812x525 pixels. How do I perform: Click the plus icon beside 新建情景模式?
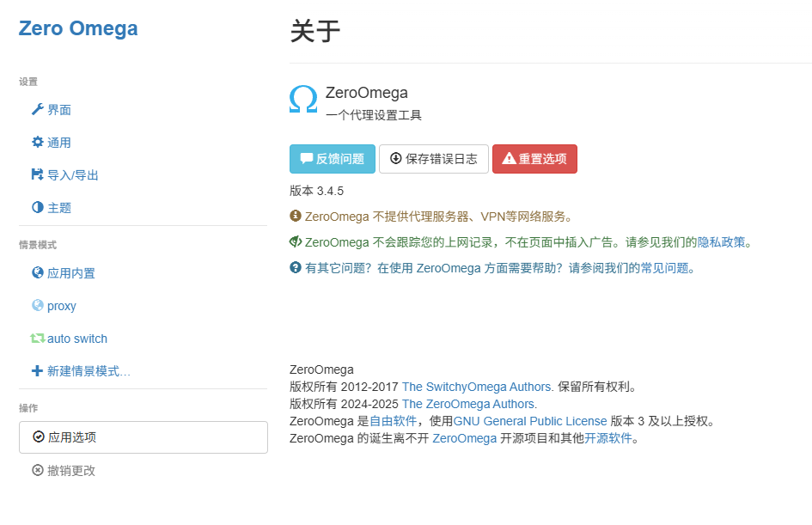point(37,371)
